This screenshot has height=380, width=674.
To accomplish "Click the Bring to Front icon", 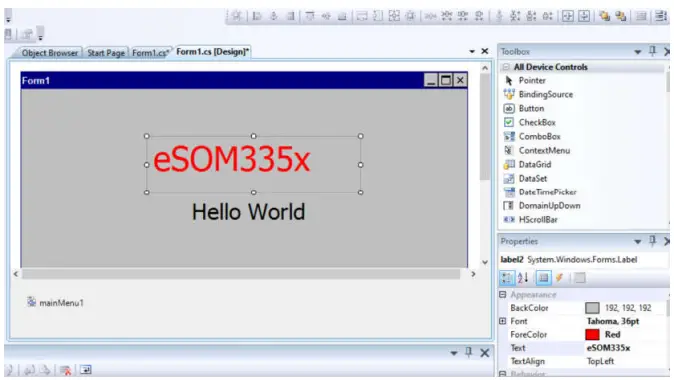I will [604, 16].
